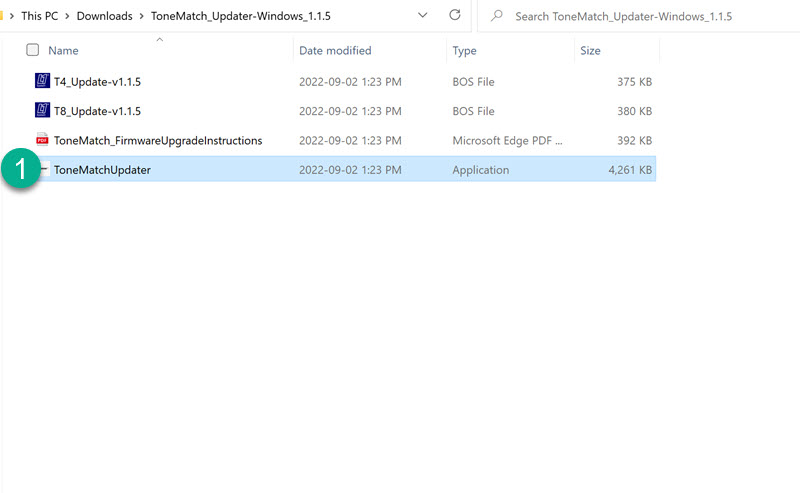Click ToneMatch_Updater-Windows_1.1.5 breadcrumb segment
800x493 pixels.
(x=240, y=17)
